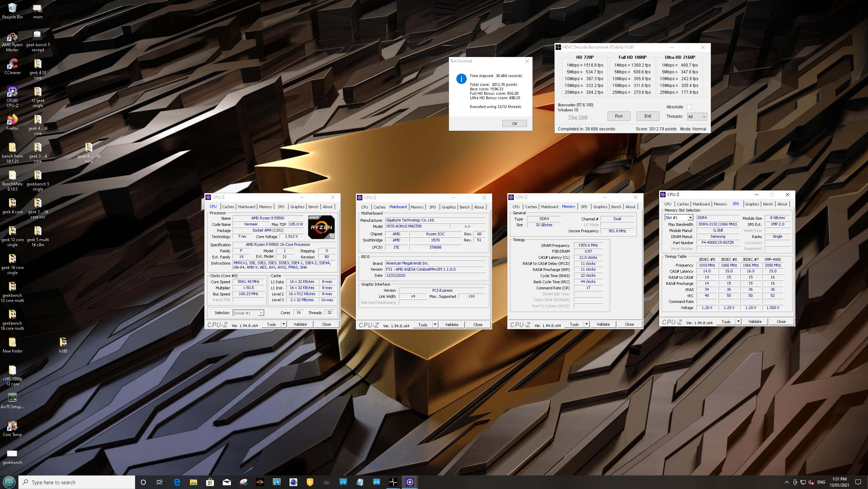Open the Slot #1 memory slot dropdown
Viewport: 868px width, 489px height.
point(679,218)
